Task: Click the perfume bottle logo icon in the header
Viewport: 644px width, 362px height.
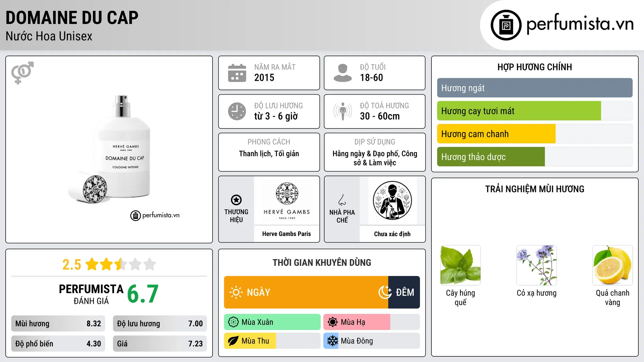Action: (x=506, y=25)
